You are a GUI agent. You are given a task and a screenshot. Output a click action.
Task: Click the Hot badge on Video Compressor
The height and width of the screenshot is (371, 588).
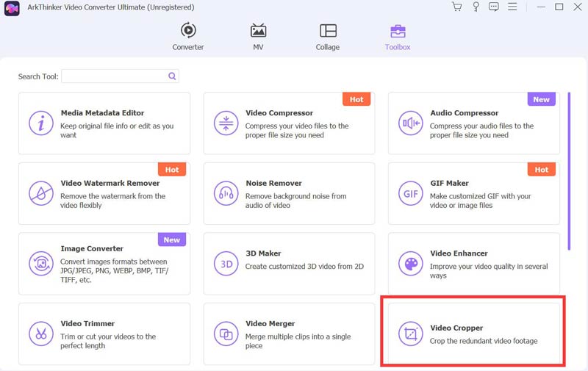click(356, 99)
